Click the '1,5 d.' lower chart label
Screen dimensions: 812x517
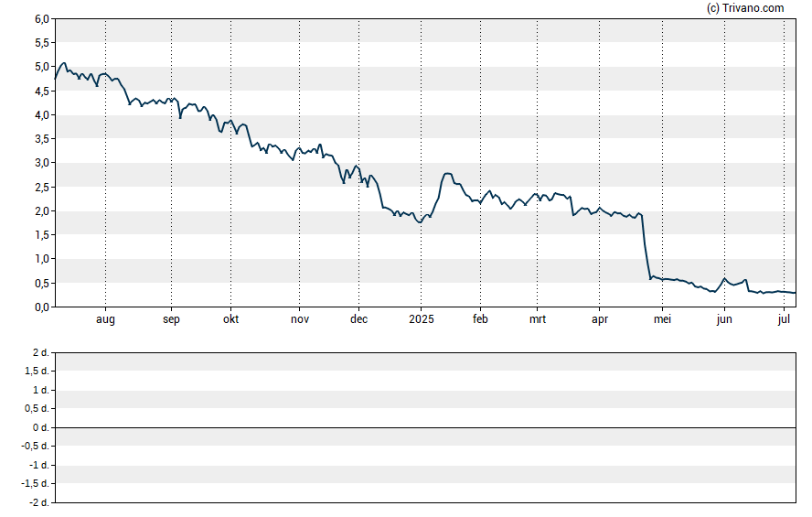tap(37, 371)
